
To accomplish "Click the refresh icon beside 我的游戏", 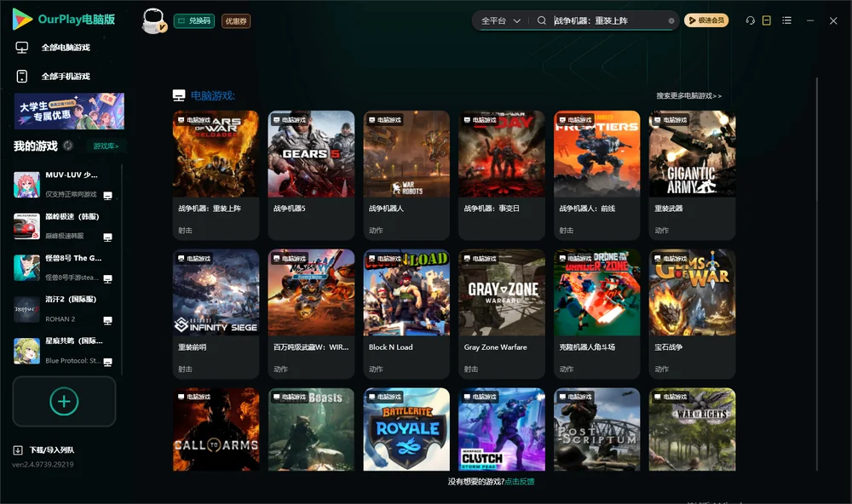I will pos(68,146).
